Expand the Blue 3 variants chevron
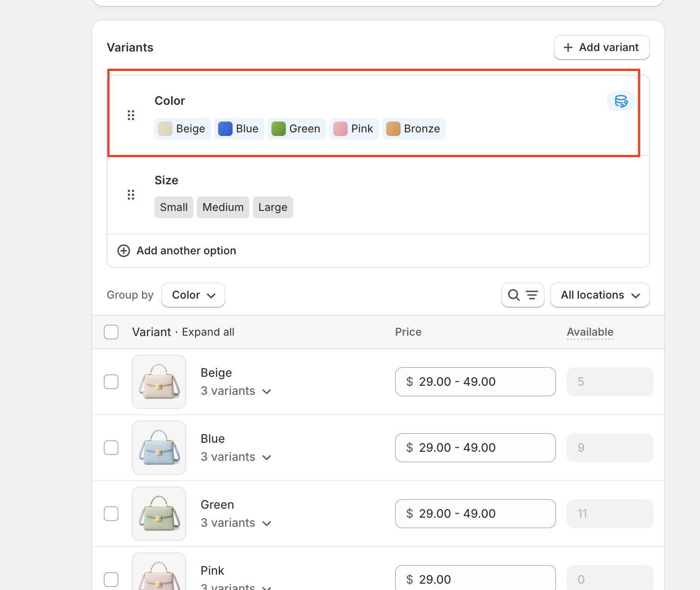Image resolution: width=700 pixels, height=590 pixels. 266,457
